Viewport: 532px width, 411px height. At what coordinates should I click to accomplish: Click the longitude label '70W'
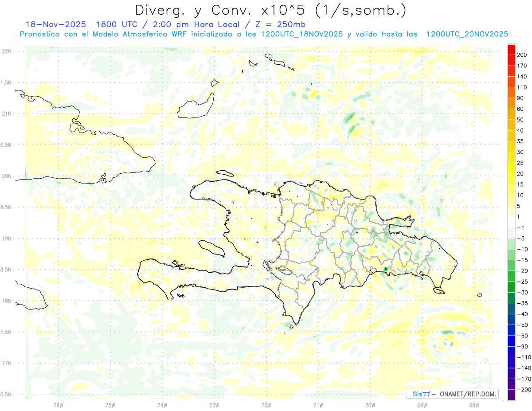click(370, 405)
